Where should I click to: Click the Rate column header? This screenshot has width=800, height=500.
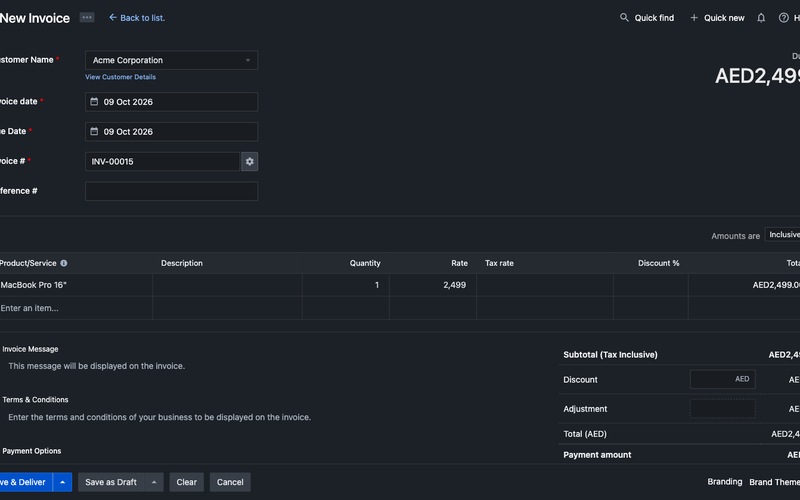tap(459, 263)
